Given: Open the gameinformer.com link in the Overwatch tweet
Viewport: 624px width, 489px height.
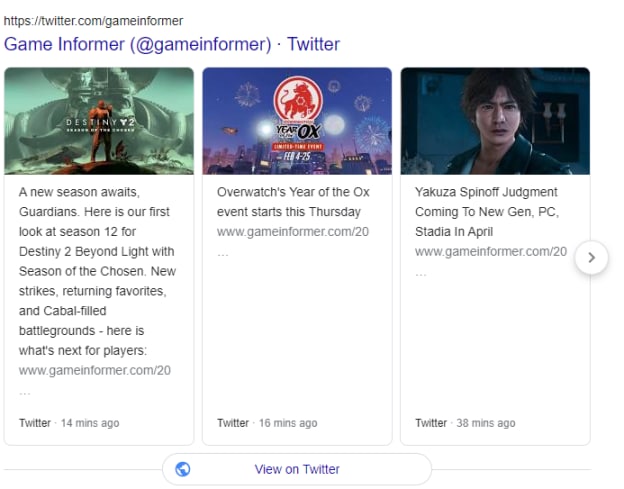Looking at the screenshot, I should [x=293, y=232].
